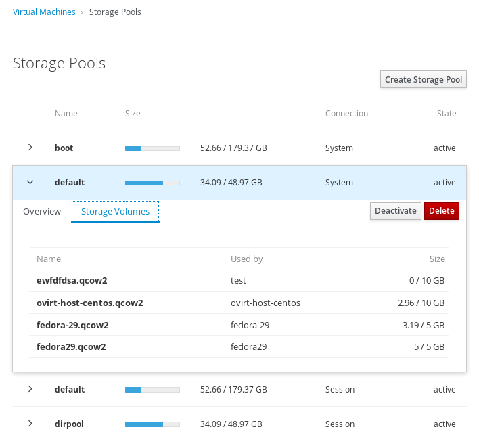Viewport: 479px width, 448px height.
Task: Select the Storage Volumes tab
Action: pyautogui.click(x=115, y=211)
